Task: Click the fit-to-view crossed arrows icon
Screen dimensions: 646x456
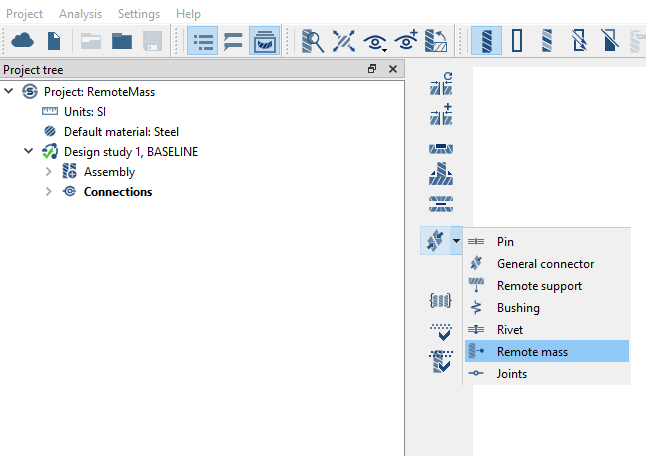Action: pos(344,41)
